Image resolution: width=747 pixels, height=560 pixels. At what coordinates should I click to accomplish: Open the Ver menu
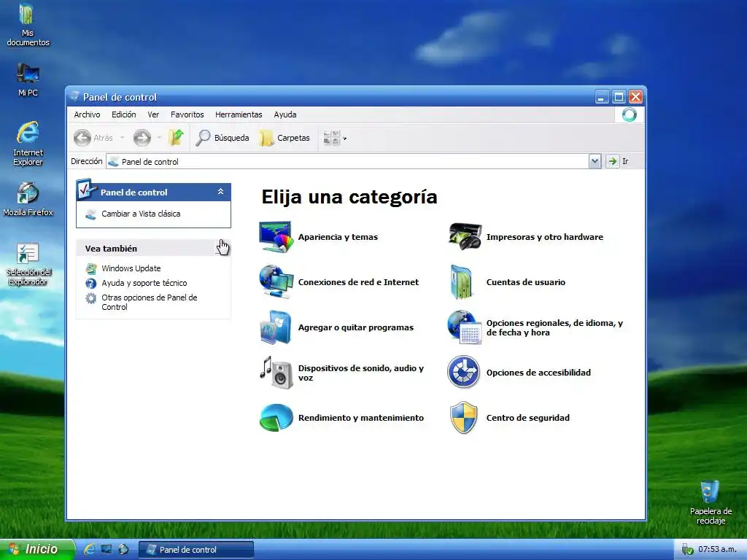tap(153, 114)
